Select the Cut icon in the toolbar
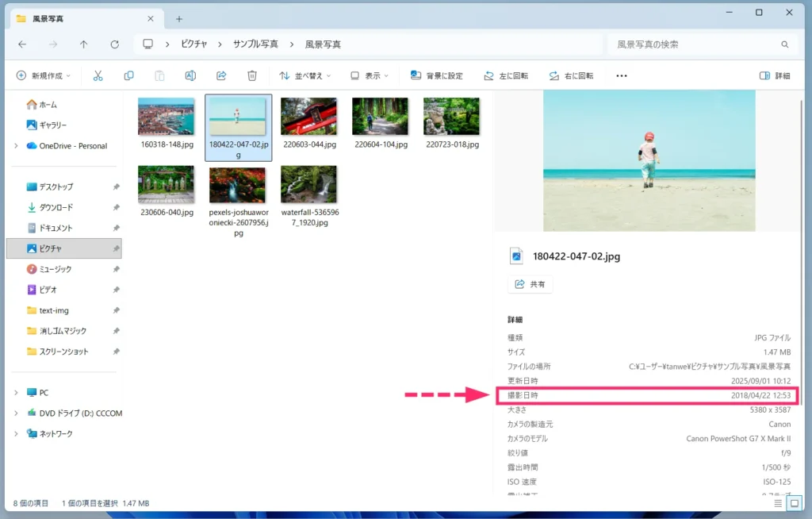Viewport: 812px width, 519px height. tap(98, 75)
